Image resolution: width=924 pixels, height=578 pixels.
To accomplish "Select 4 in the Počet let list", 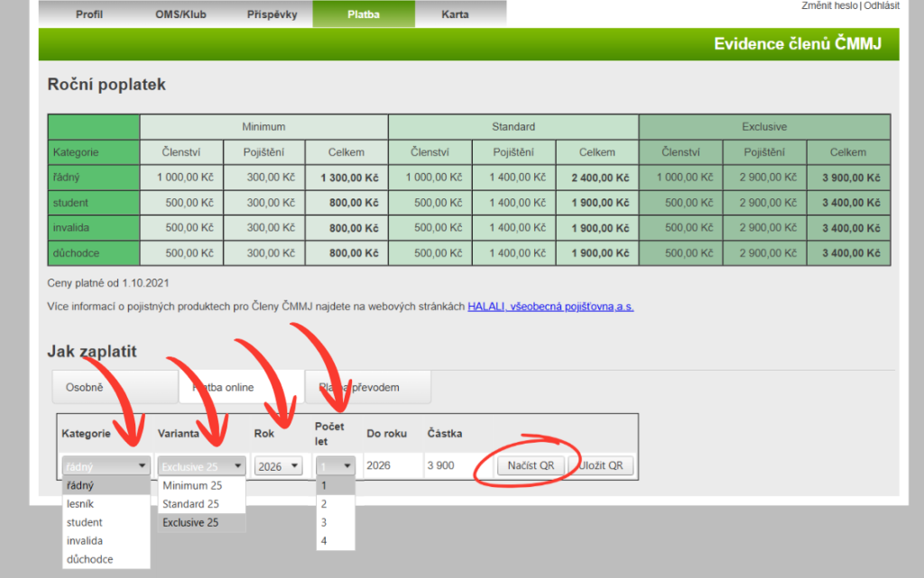I will point(336,540).
